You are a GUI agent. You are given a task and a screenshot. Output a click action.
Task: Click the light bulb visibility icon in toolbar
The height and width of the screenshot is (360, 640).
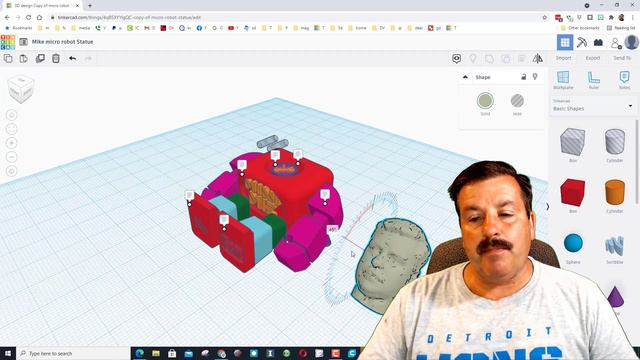(x=473, y=58)
